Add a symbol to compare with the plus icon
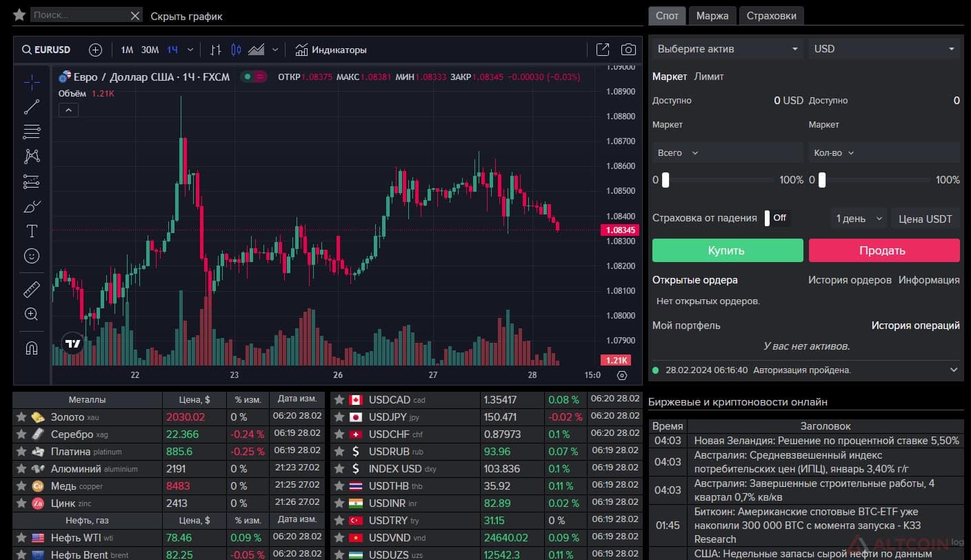 (96, 50)
